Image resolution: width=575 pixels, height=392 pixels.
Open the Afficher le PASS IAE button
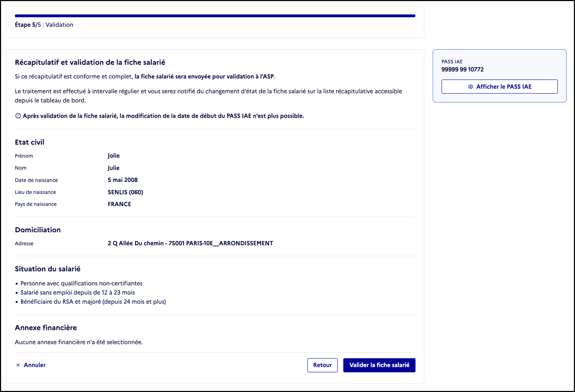tap(499, 87)
